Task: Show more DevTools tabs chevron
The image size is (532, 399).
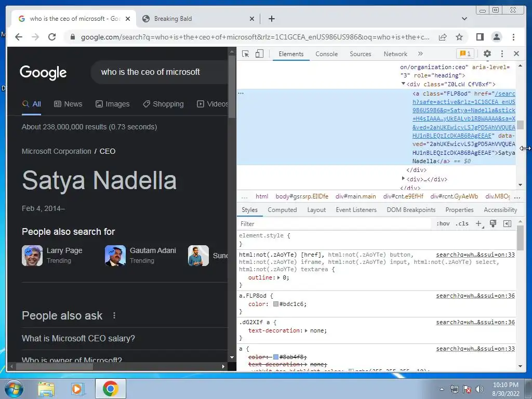Action: coord(420,54)
